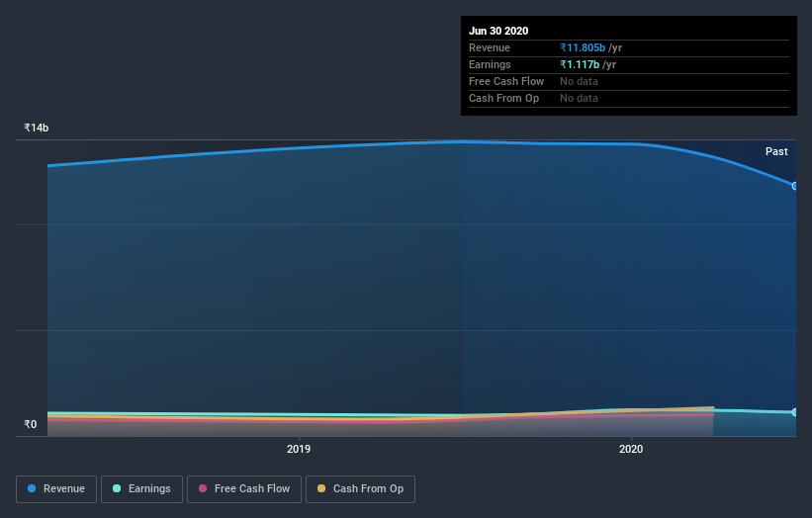Toggle the Free Cash Flow legend button
This screenshot has height=518, width=812.
coord(244,489)
